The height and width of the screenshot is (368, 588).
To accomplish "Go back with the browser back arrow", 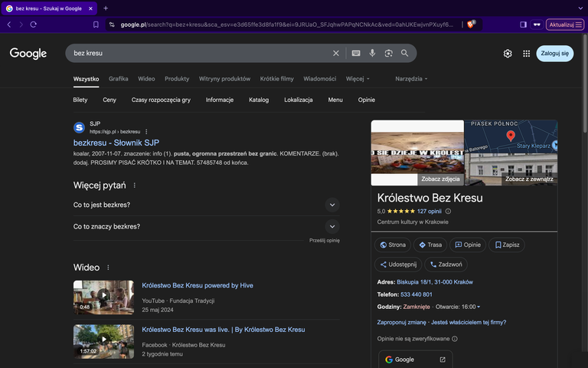I will [x=9, y=25].
